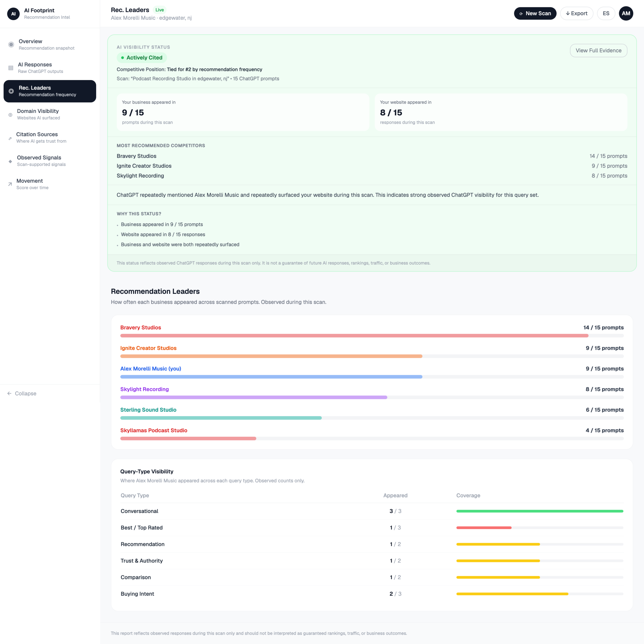
Task: Click the Conversational query type row
Action: 372,511
